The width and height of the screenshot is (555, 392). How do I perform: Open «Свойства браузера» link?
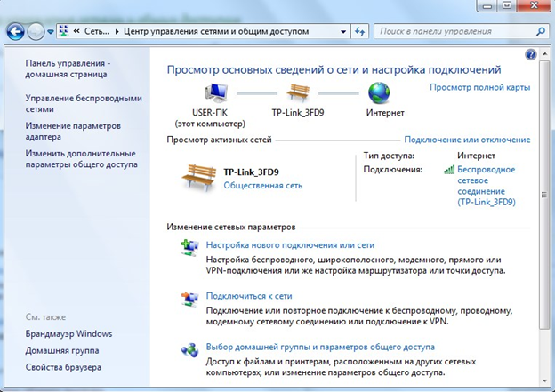(63, 367)
